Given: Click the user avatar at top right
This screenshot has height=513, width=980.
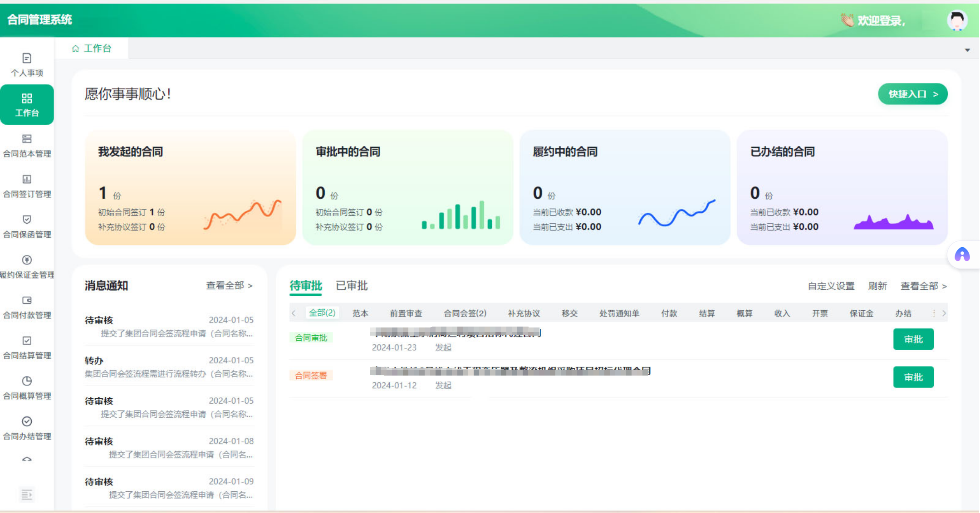Looking at the screenshot, I should pyautogui.click(x=956, y=20).
